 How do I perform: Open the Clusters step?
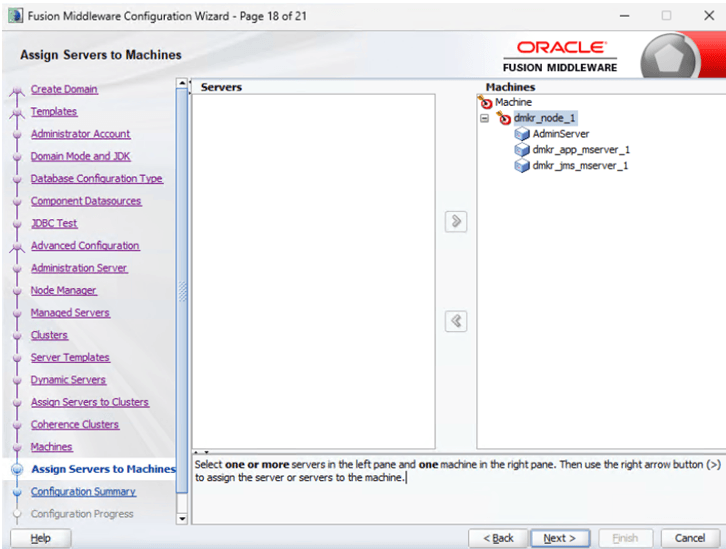[50, 335]
